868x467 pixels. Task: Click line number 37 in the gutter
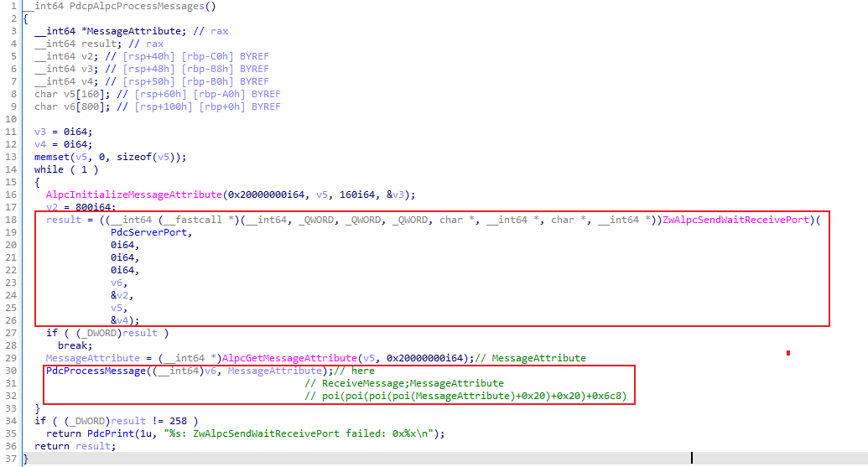coord(11,459)
